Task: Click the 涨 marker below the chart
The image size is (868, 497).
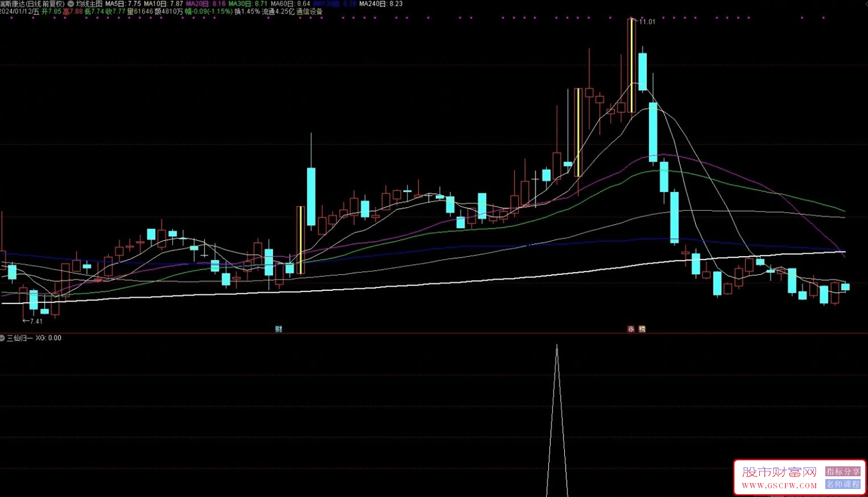Action: pos(631,329)
